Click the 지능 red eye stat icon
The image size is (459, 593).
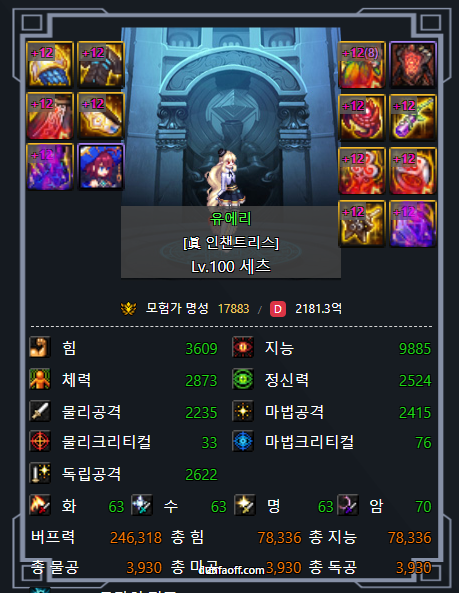pos(243,347)
